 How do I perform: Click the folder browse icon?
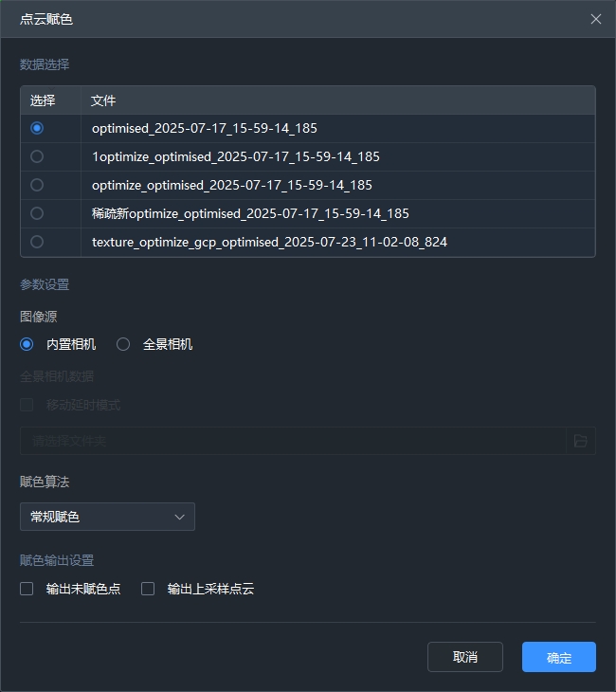(x=580, y=441)
